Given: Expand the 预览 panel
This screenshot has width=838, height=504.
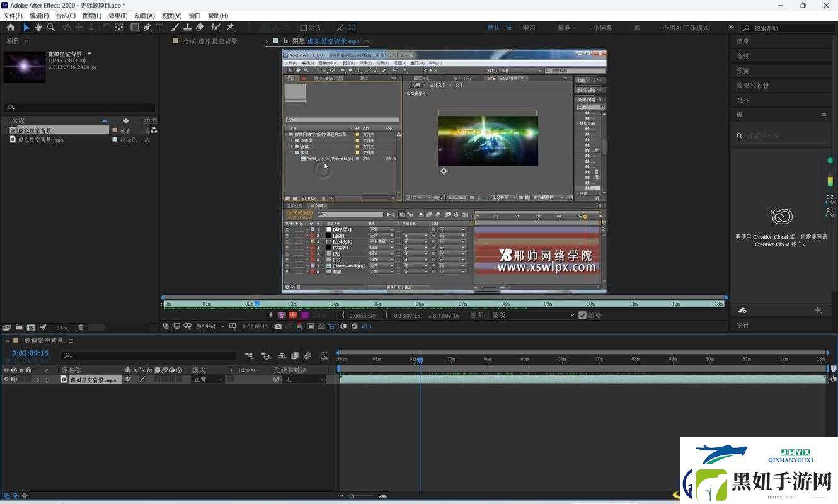Looking at the screenshot, I should (743, 71).
